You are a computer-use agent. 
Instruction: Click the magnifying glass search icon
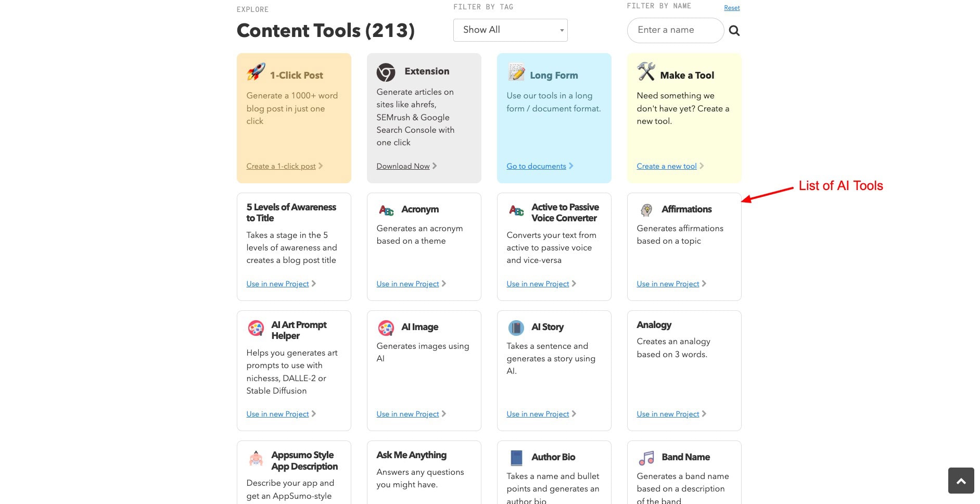pyautogui.click(x=734, y=31)
